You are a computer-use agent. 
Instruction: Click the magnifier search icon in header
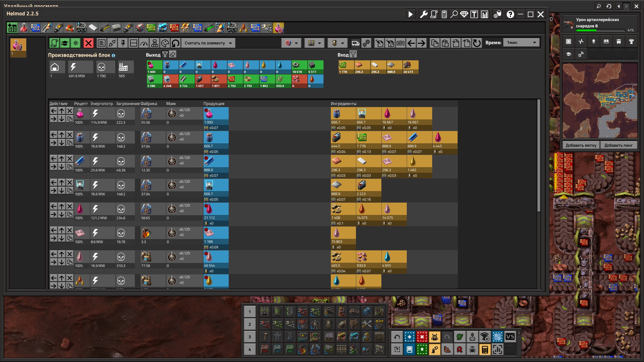(454, 14)
